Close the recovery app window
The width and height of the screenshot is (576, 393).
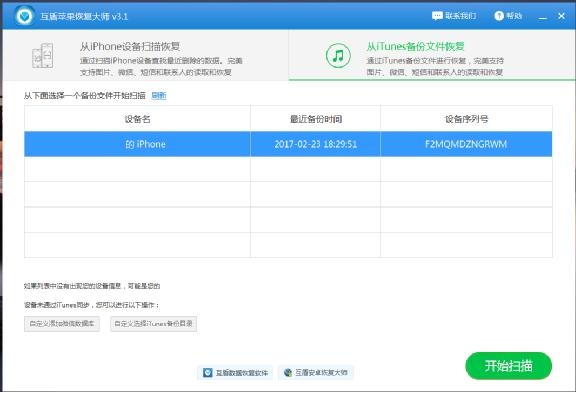coord(561,16)
